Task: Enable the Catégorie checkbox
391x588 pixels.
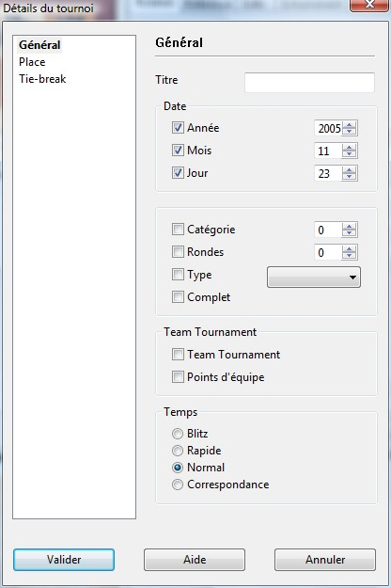Action: click(x=178, y=229)
